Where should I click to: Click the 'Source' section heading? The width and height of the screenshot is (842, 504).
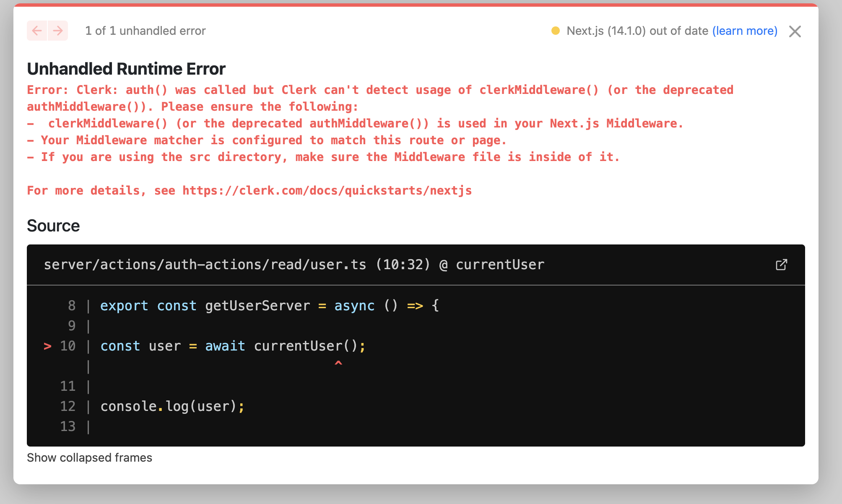click(53, 226)
